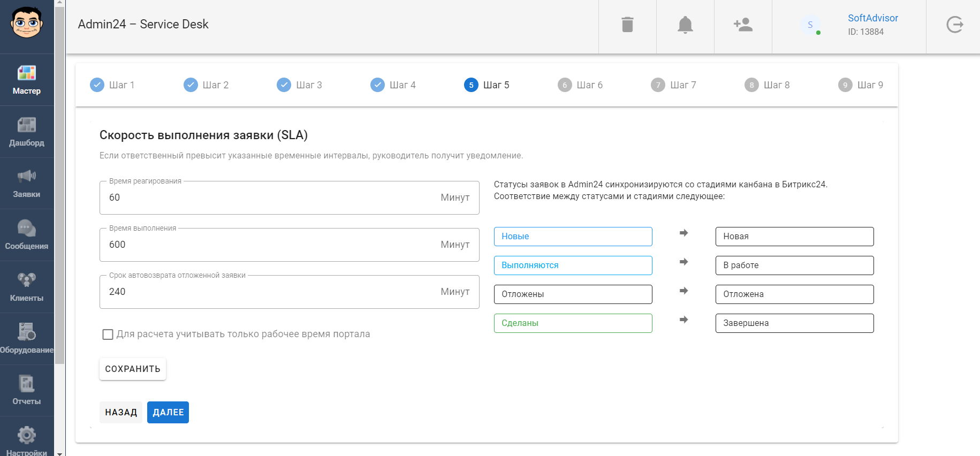Click the Новые status box
Screen dimensions: 980x456
573,237
